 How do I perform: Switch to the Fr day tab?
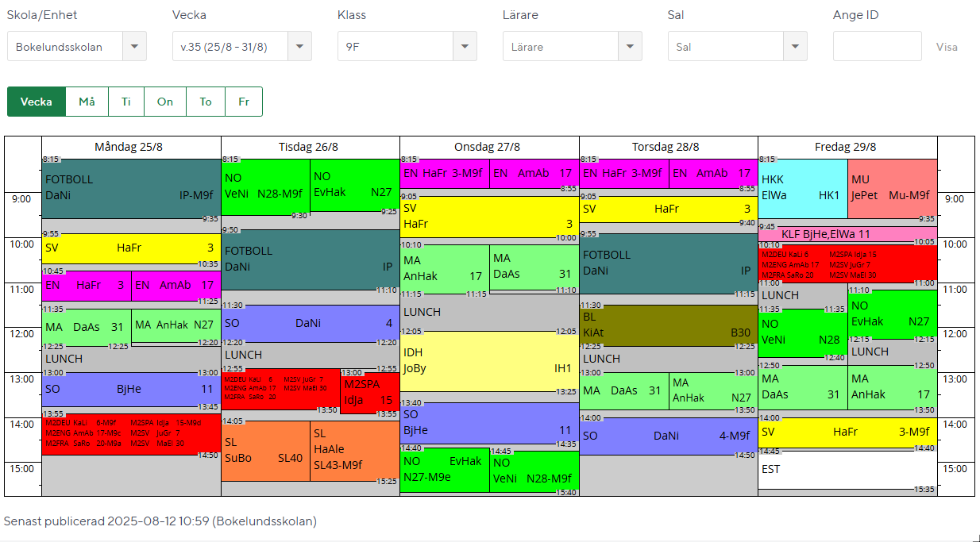point(244,102)
